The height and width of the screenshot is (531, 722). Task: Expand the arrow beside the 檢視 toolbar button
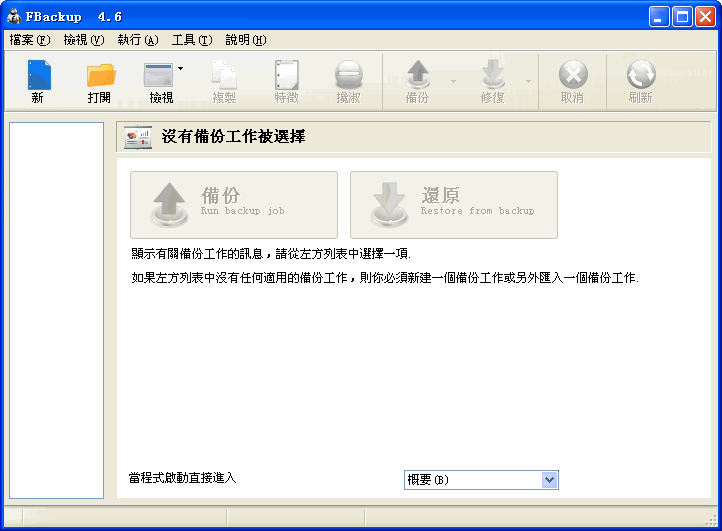pyautogui.click(x=181, y=69)
